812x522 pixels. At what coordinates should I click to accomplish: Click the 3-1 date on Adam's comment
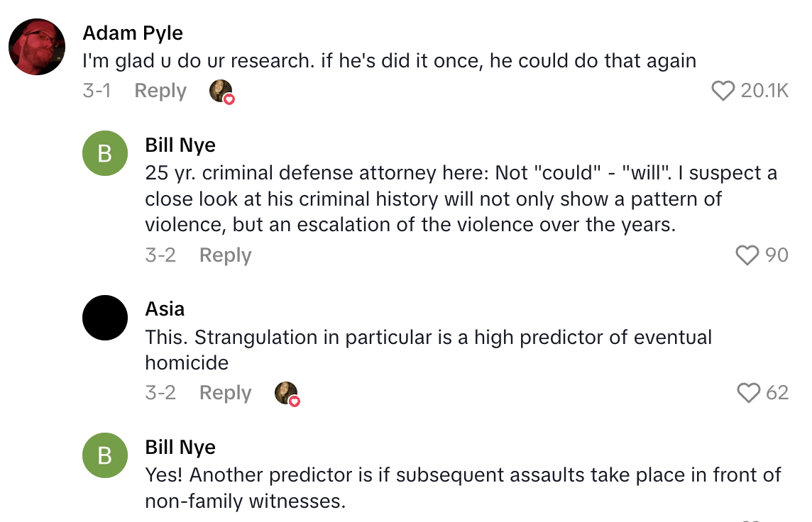(97, 91)
